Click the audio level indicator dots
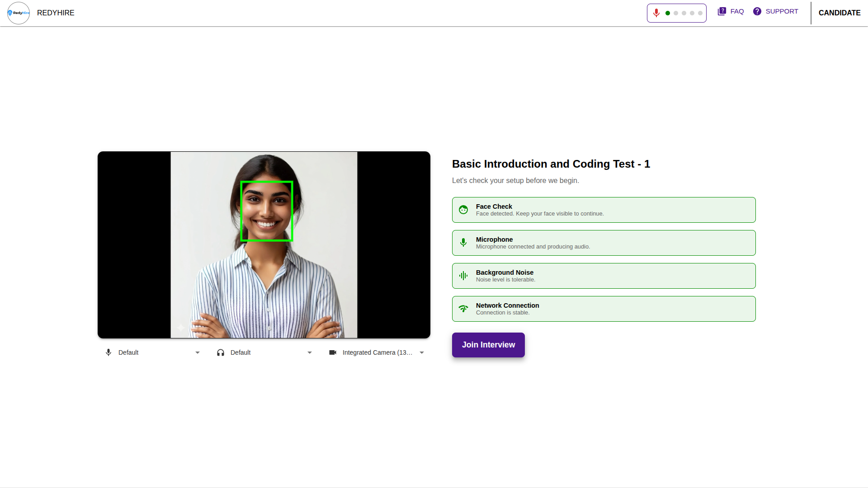This screenshot has width=868, height=488. 684,13
